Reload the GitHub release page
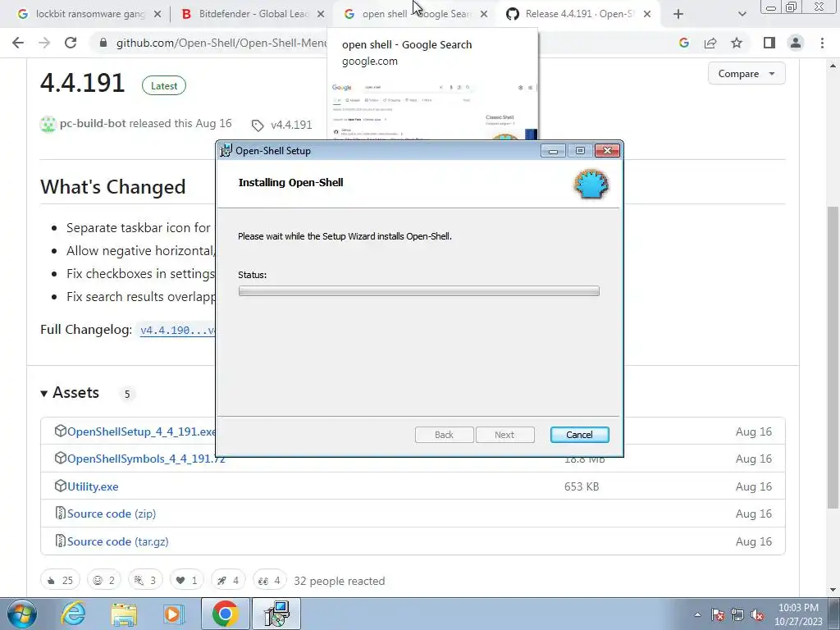840x630 pixels. [71, 43]
